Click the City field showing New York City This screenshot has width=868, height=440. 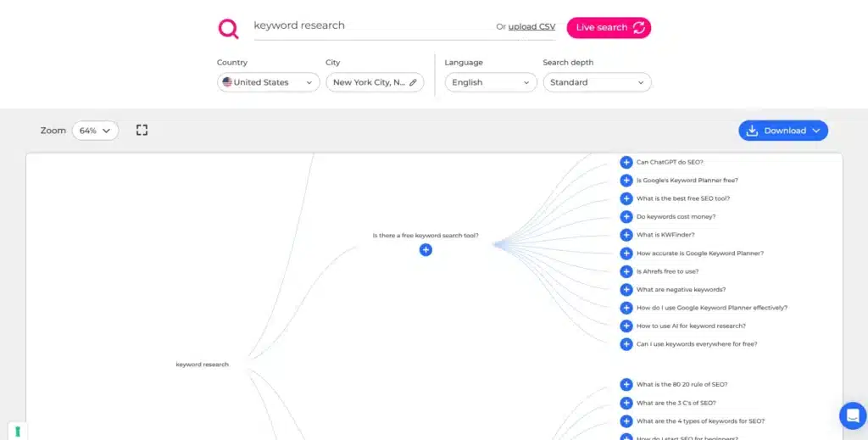tap(375, 82)
